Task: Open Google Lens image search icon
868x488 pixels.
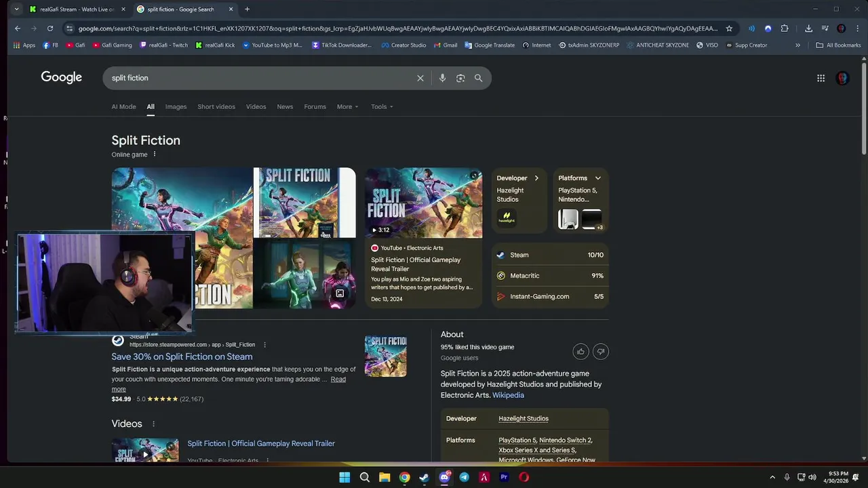Action: coord(460,78)
